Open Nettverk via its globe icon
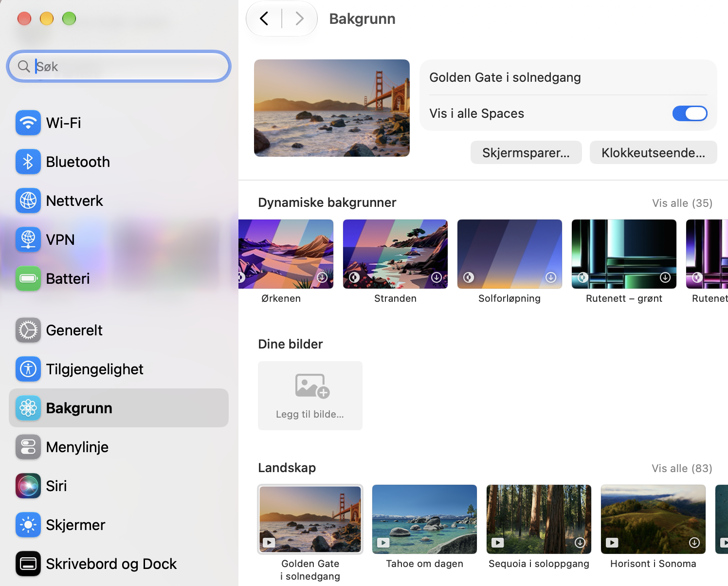The width and height of the screenshot is (728, 586). tap(28, 201)
